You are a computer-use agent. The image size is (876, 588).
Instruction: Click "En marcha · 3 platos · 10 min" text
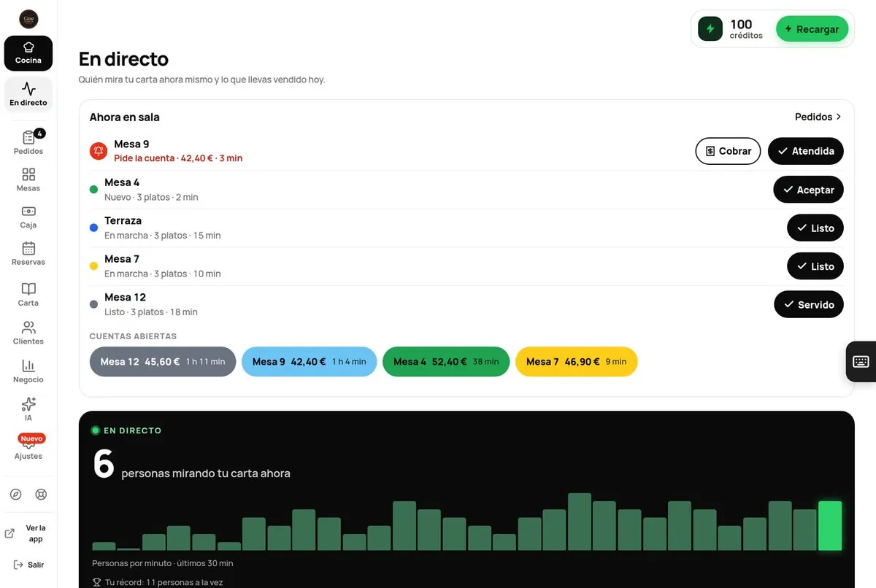click(x=163, y=274)
